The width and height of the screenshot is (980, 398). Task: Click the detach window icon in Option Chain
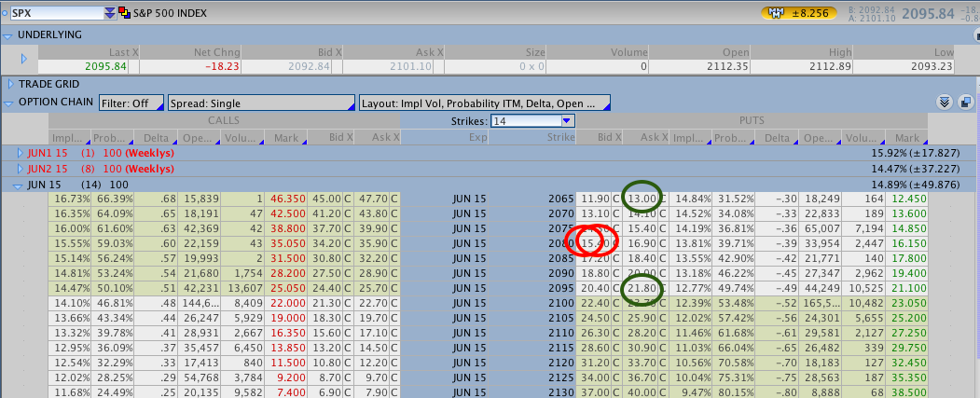(965, 103)
